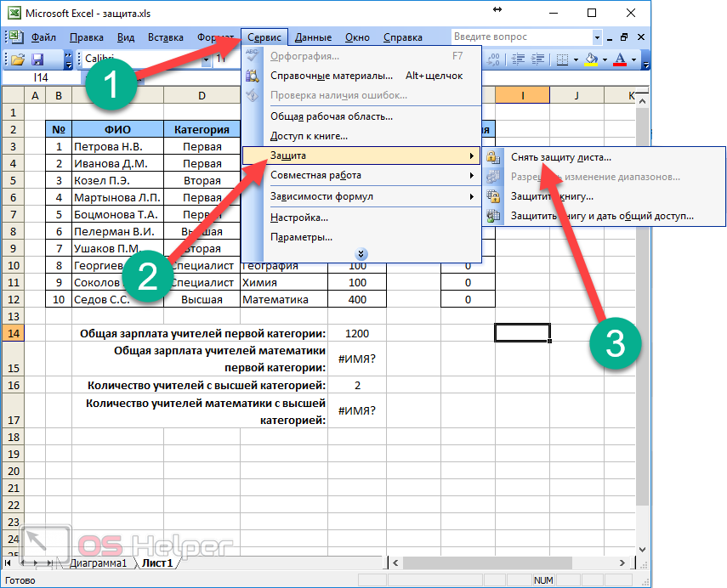
Task: Click the Name Box showing I14
Action: 41,78
